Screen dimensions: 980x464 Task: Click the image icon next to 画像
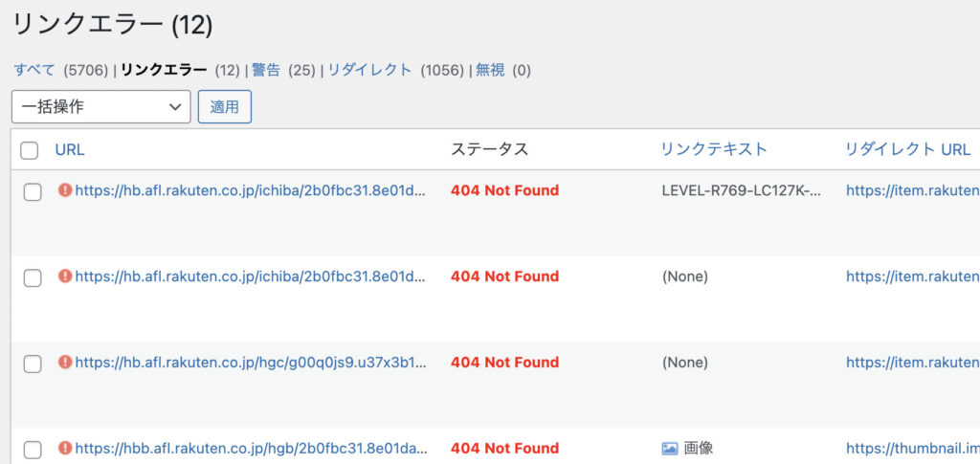(x=669, y=449)
